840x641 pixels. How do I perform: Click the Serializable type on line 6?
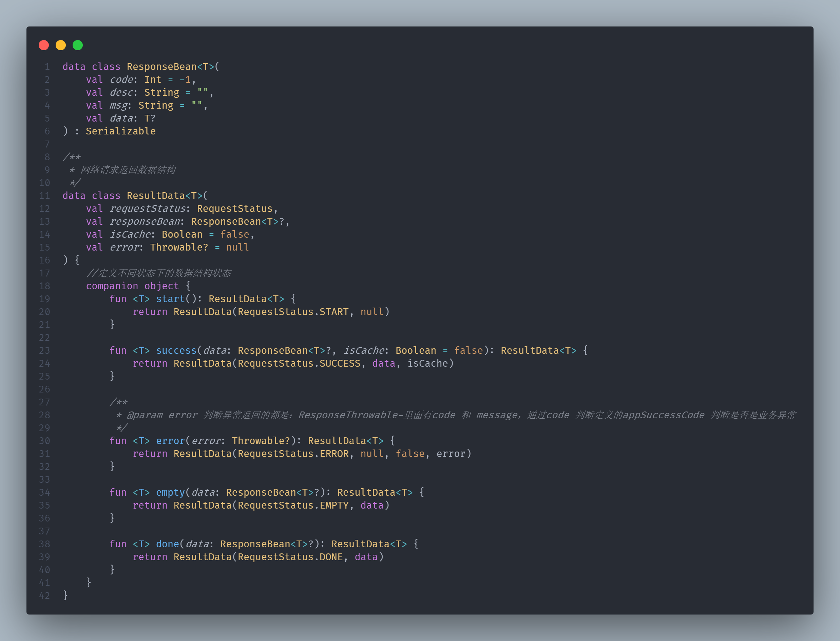click(x=120, y=131)
